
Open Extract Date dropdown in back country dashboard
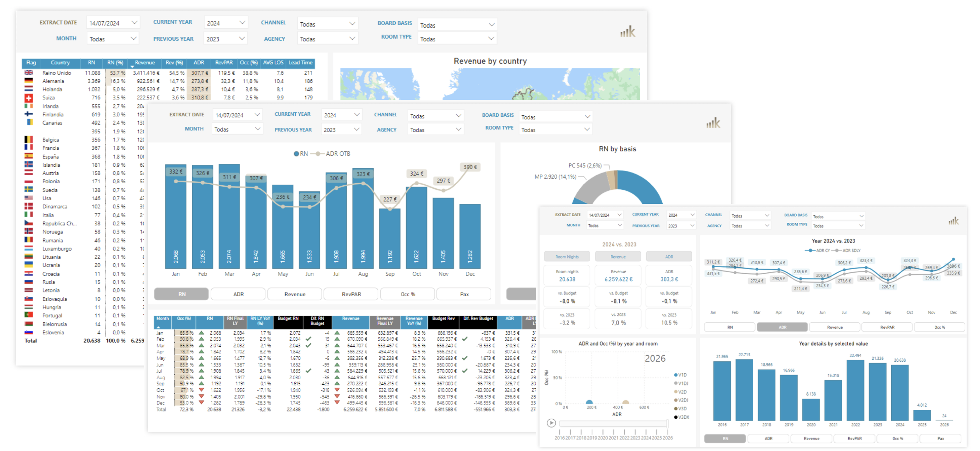click(113, 23)
